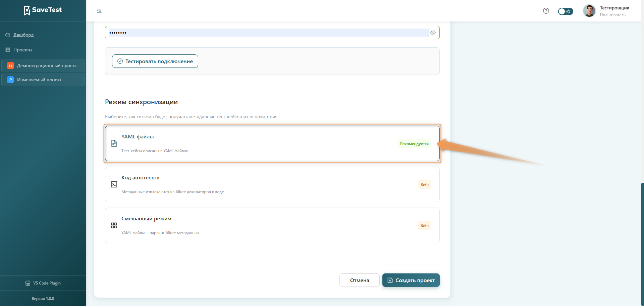The height and width of the screenshot is (306, 644).
Task: Click the blue icon of Изменяемый проект
Action: [x=10, y=80]
